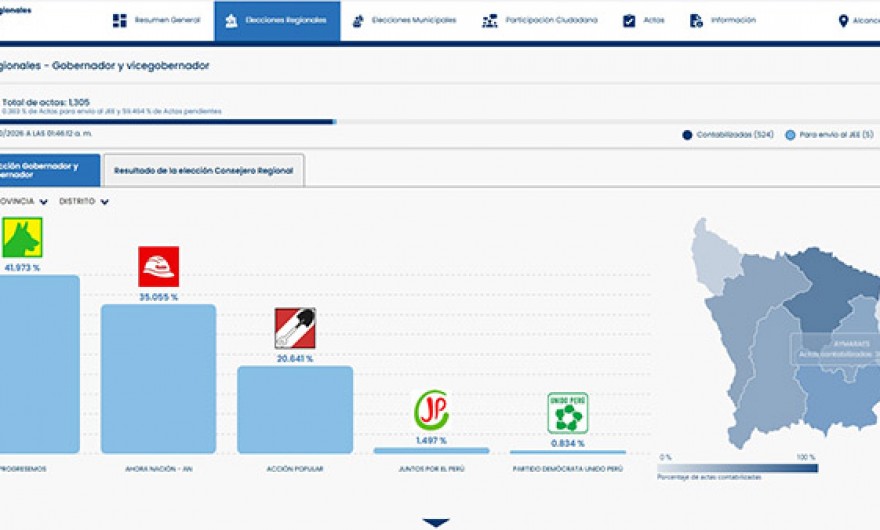880x530 pixels.
Task: Click the Contabilizadas dark legend dot
Action: 687,135
